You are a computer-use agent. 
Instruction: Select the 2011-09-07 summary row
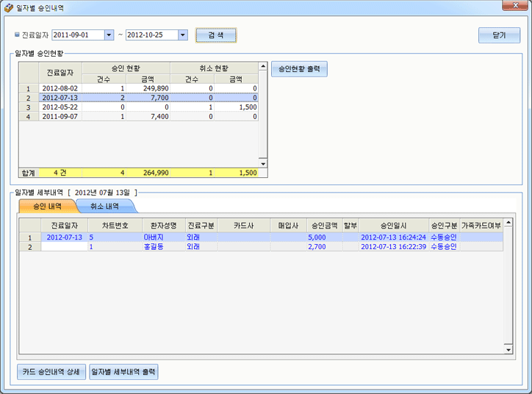click(60, 116)
